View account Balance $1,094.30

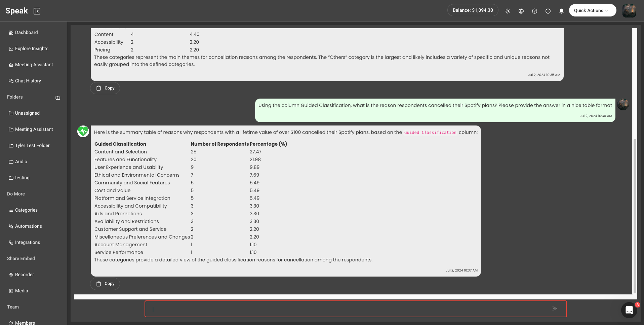473,10
